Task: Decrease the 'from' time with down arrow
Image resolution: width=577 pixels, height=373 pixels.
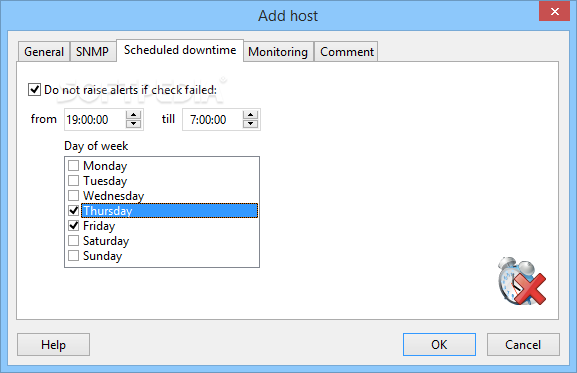Action: [x=133, y=124]
